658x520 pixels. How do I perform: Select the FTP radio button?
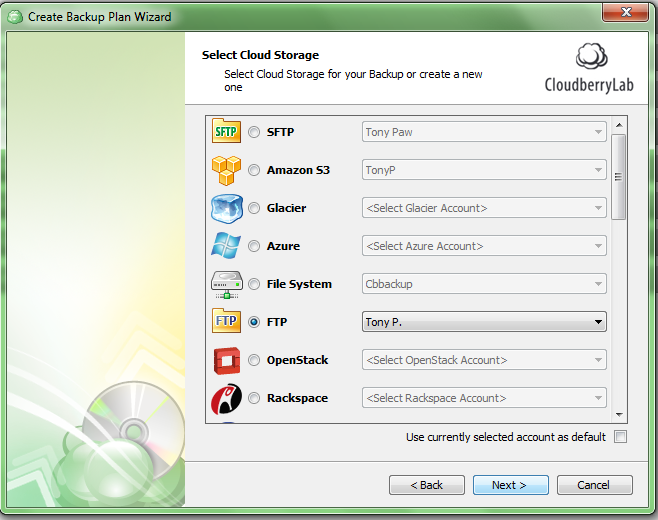click(x=254, y=322)
